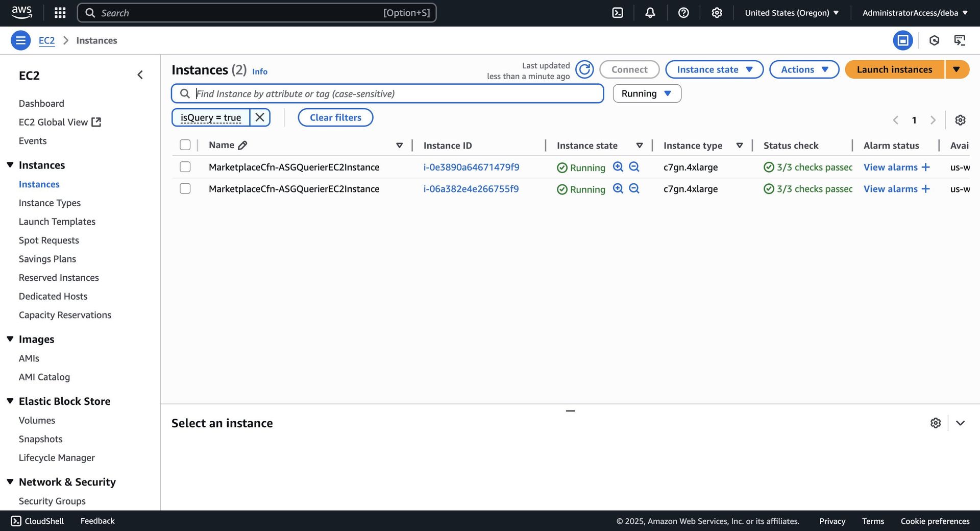Open the Running state filter dropdown
Image resolution: width=980 pixels, height=531 pixels.
click(647, 93)
